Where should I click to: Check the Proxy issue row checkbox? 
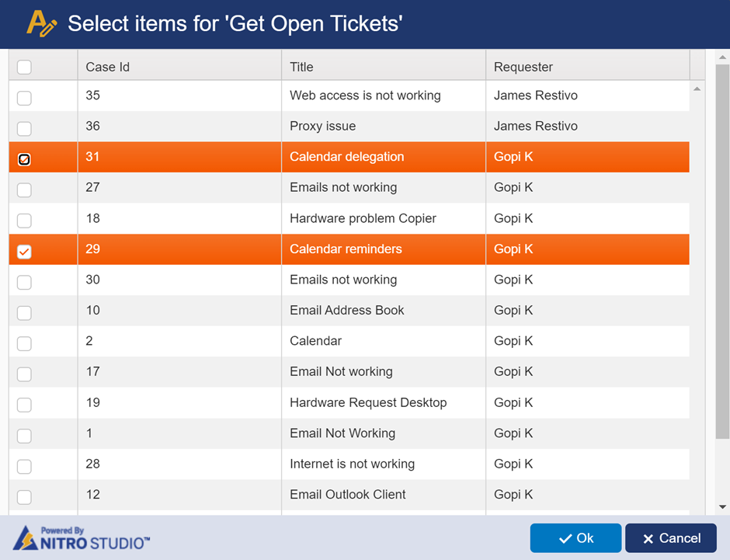pyautogui.click(x=23, y=127)
